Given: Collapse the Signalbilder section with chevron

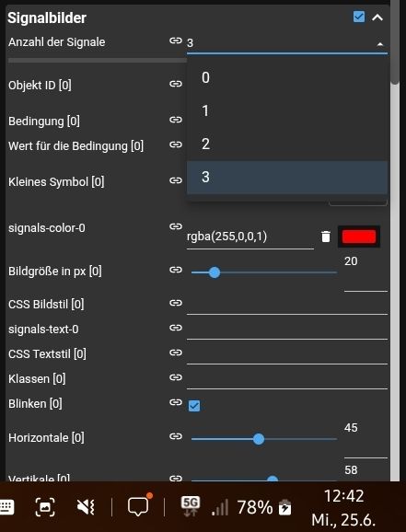Looking at the screenshot, I should pyautogui.click(x=377, y=17).
